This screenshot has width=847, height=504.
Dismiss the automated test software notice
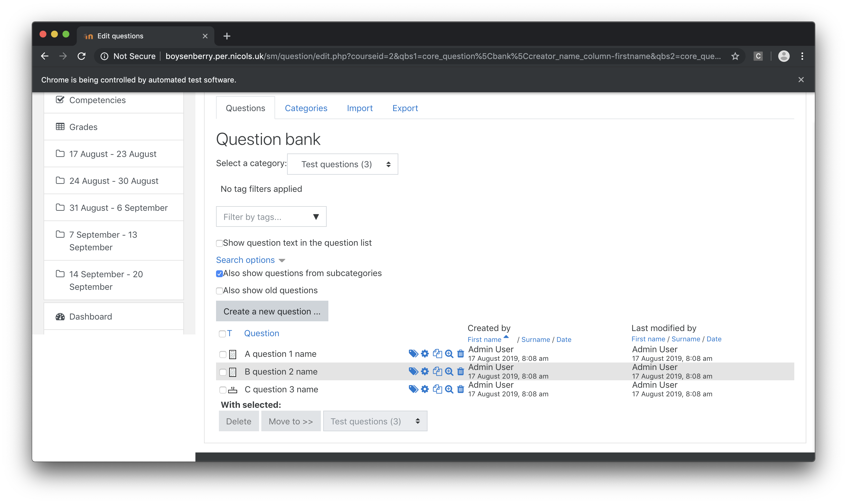pyautogui.click(x=801, y=80)
